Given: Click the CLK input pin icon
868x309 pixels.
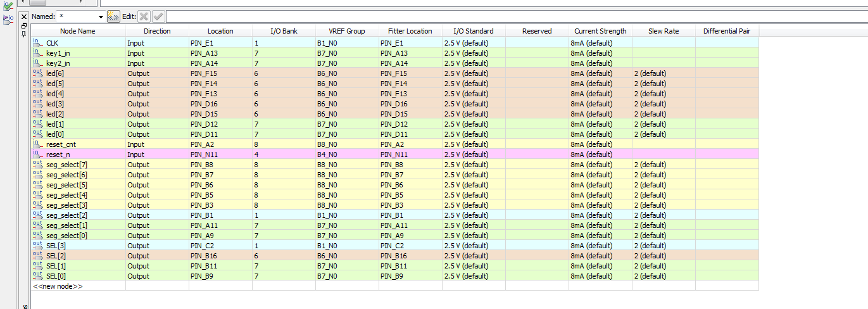Looking at the screenshot, I should (37, 42).
